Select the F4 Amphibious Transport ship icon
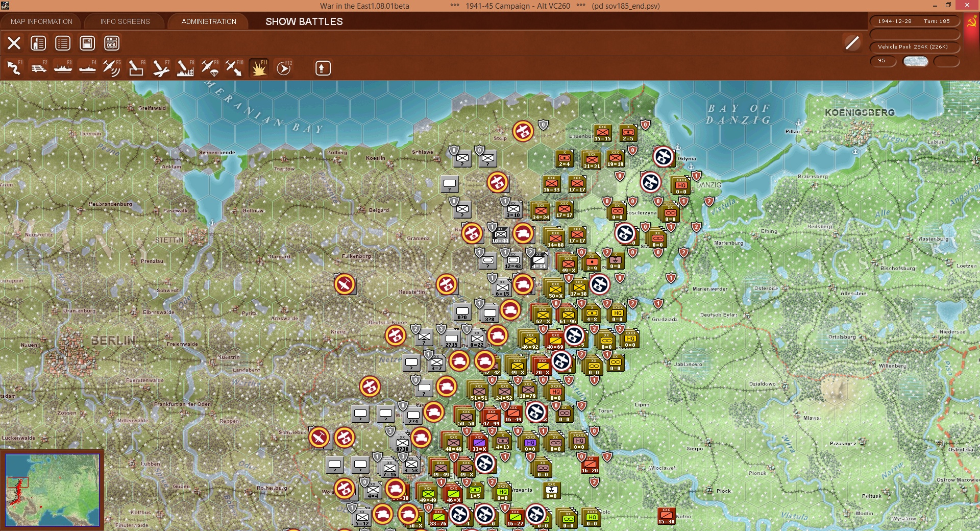Image resolution: width=980 pixels, height=531 pixels. 87,68
